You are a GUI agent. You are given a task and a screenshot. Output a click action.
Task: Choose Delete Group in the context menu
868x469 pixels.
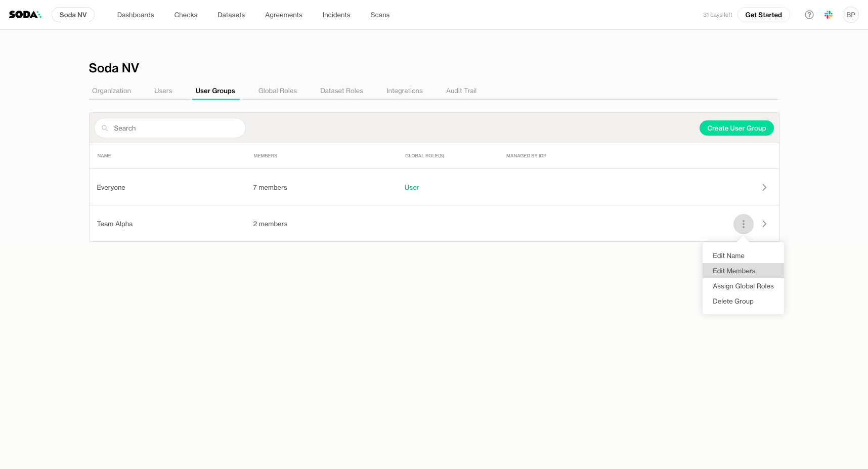click(x=733, y=301)
